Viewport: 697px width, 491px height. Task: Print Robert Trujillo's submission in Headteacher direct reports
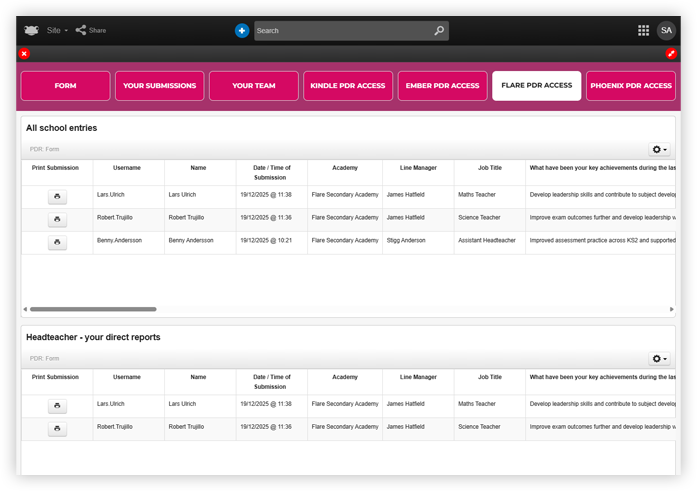pyautogui.click(x=57, y=429)
